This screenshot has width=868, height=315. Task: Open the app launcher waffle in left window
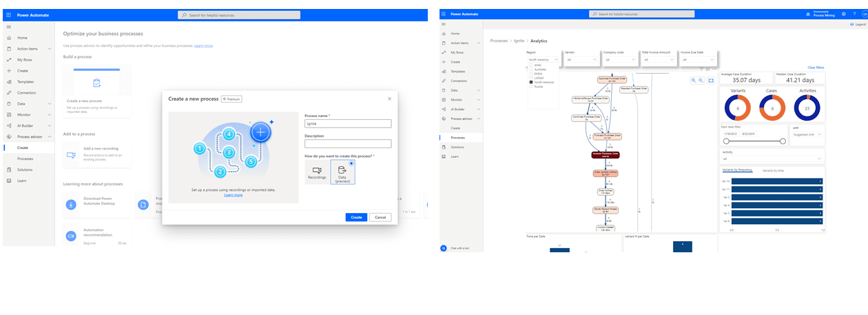(x=8, y=14)
